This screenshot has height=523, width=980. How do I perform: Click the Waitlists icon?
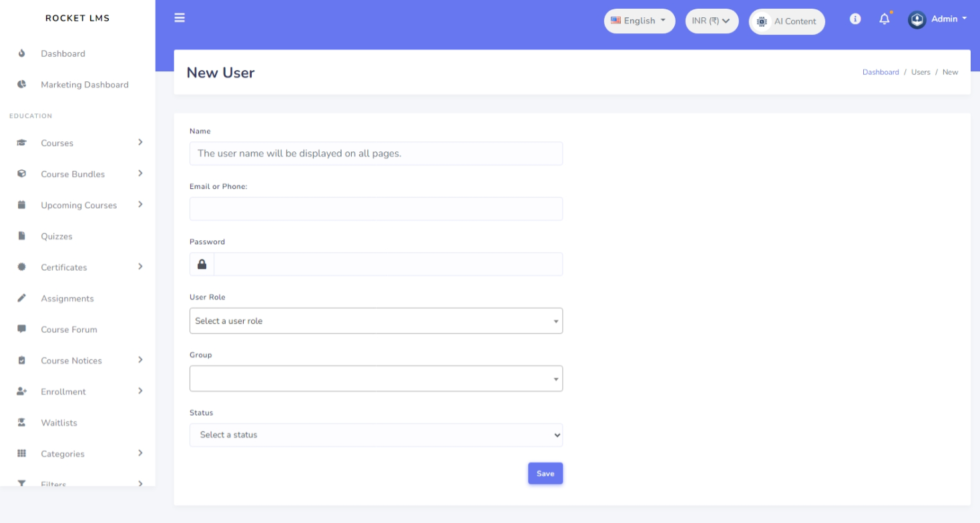tap(21, 422)
